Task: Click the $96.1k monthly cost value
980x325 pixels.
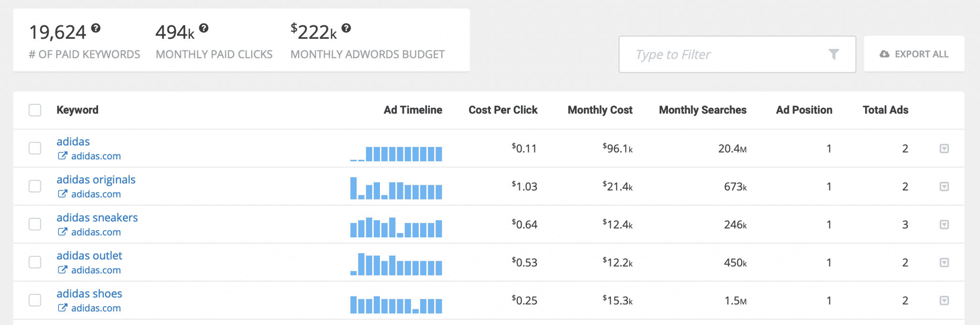Action: (618, 148)
